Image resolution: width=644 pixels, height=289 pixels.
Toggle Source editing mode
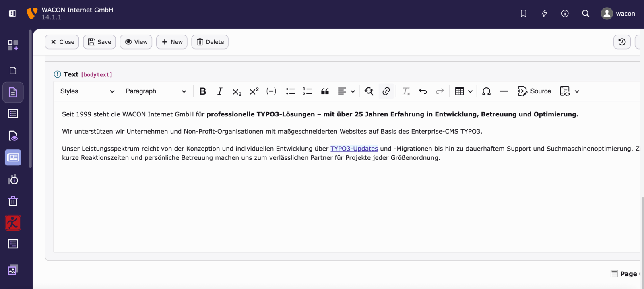point(534,91)
